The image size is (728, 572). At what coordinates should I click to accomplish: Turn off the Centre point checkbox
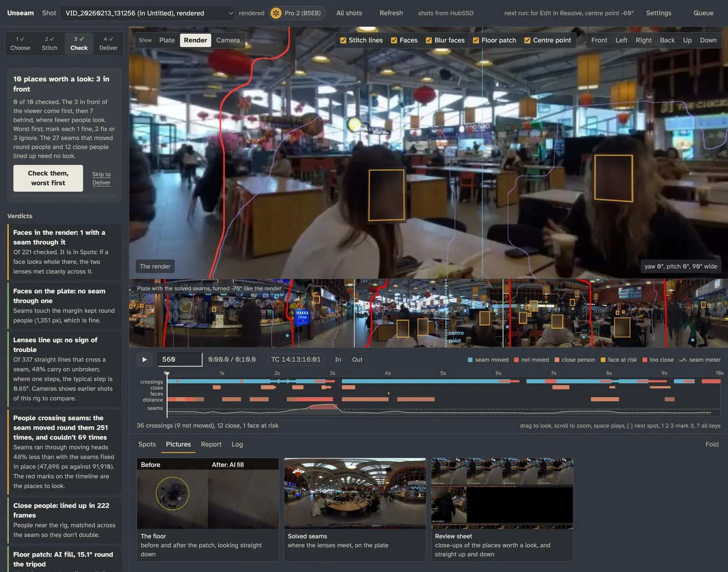click(527, 40)
